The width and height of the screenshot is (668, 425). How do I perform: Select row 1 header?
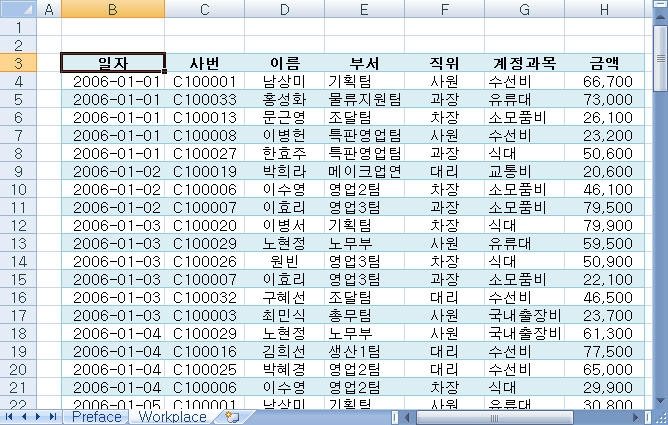tap(18, 27)
